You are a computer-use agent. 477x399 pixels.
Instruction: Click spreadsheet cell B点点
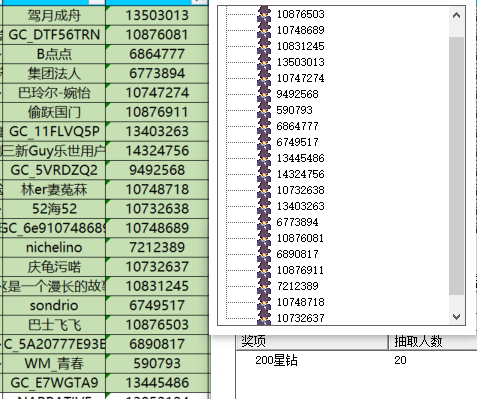tap(54, 54)
